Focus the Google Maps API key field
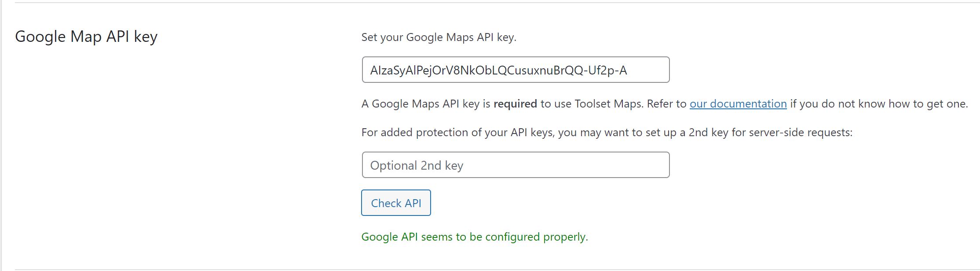 tap(516, 70)
